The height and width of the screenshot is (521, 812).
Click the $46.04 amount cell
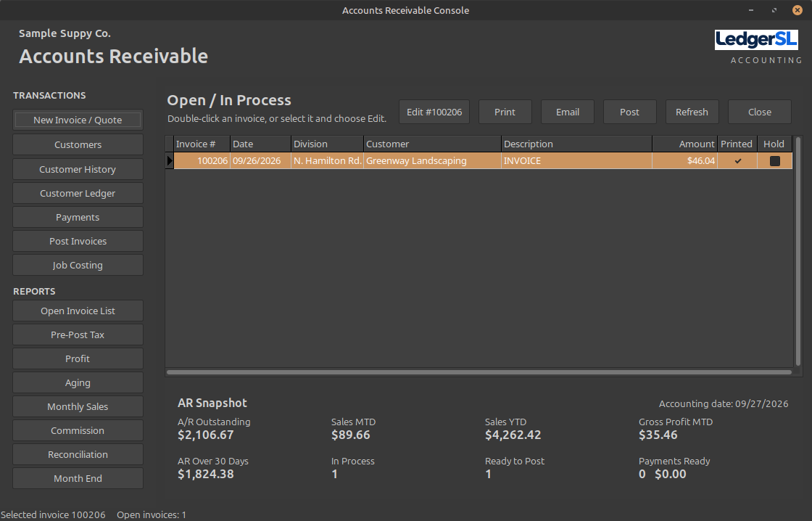(684, 160)
